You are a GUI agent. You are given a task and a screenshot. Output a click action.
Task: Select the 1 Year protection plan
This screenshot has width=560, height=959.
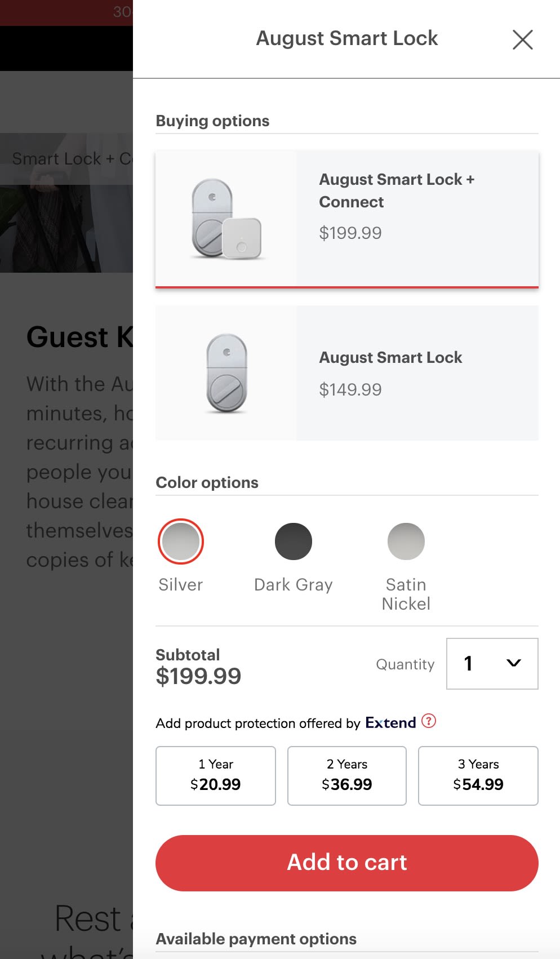[216, 776]
